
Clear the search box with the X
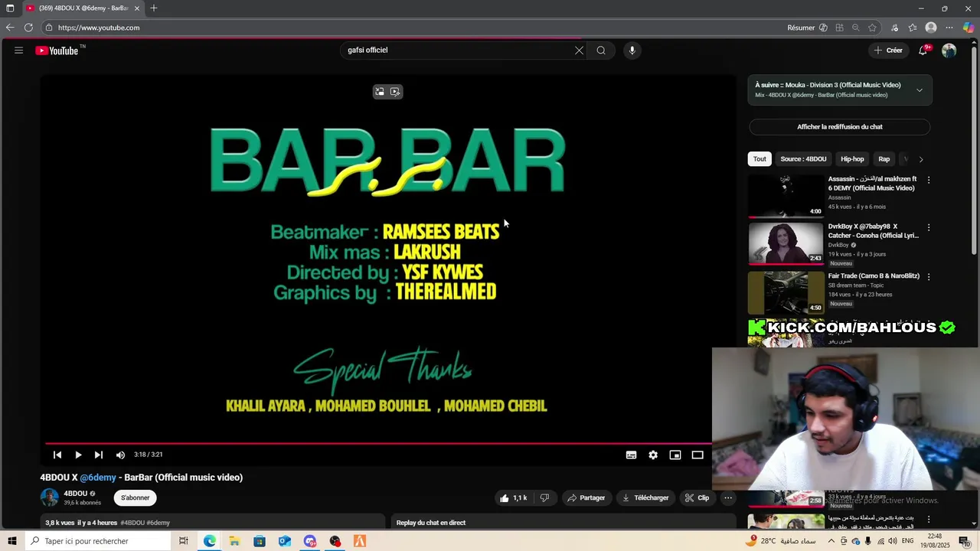pos(579,51)
